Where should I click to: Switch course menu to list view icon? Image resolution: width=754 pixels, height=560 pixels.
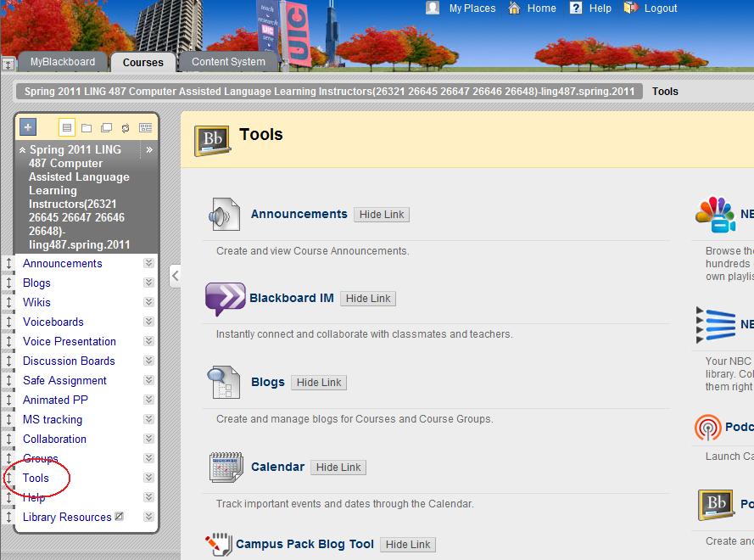[x=67, y=127]
